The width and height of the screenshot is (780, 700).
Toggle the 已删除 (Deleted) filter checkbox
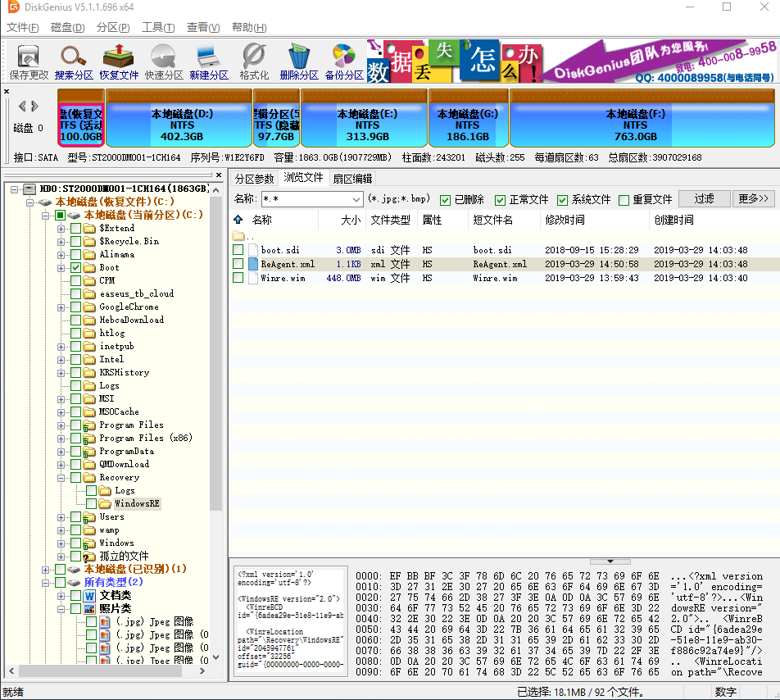446,200
